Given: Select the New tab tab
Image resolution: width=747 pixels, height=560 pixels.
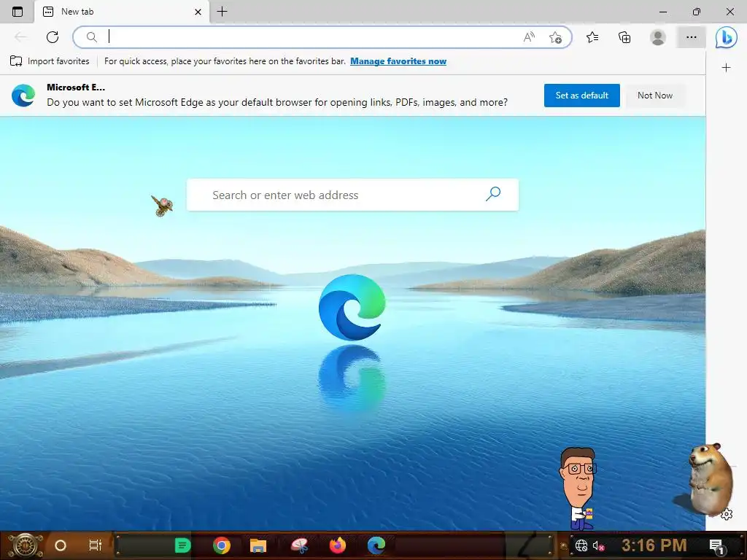Looking at the screenshot, I should click(x=122, y=12).
